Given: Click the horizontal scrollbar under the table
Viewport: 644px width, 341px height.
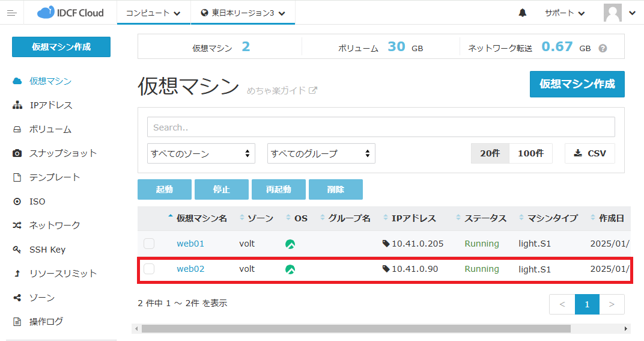Looking at the screenshot, I should coord(356,329).
